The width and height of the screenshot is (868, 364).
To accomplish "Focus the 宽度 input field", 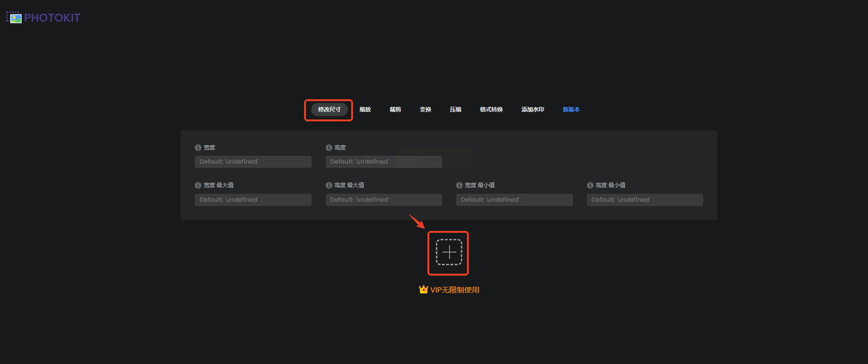I will pyautogui.click(x=253, y=162).
